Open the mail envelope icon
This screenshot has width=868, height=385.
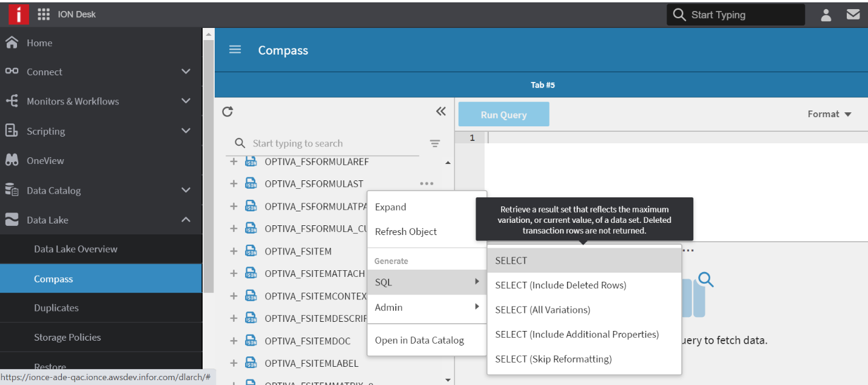coord(853,15)
